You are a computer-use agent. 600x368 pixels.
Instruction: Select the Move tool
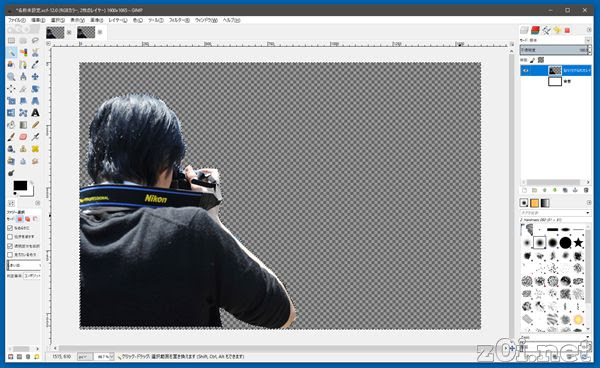(x=35, y=77)
